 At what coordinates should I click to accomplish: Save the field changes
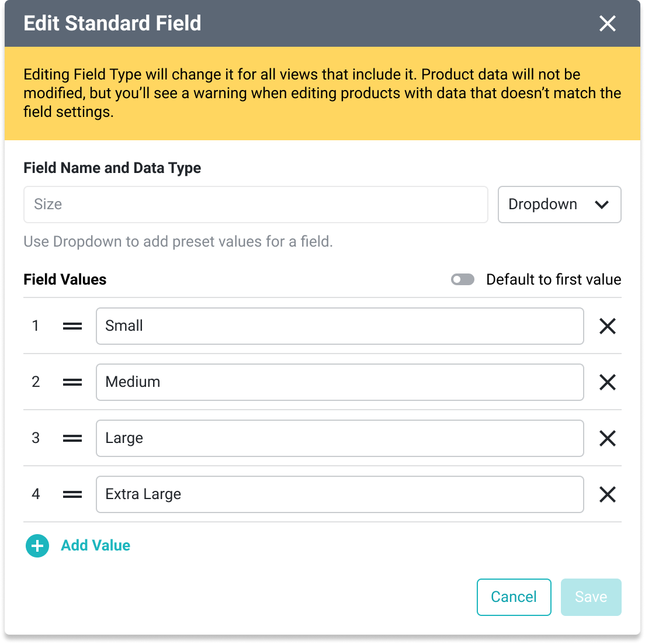[x=591, y=597]
